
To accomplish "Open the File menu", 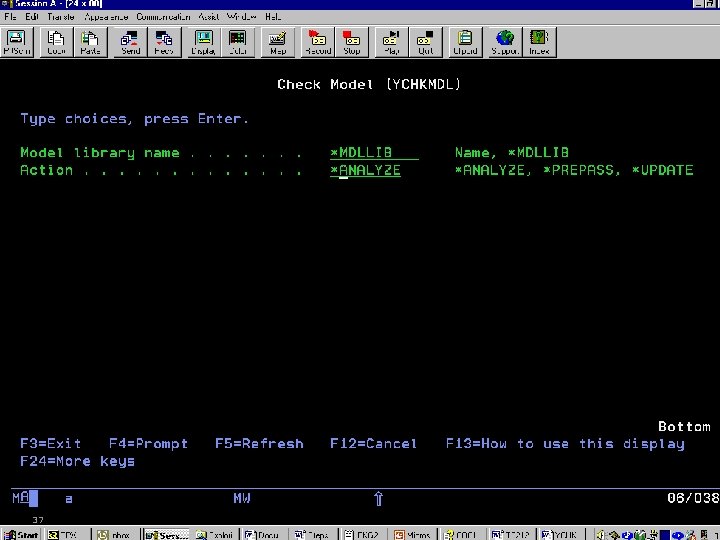I will 10,17.
